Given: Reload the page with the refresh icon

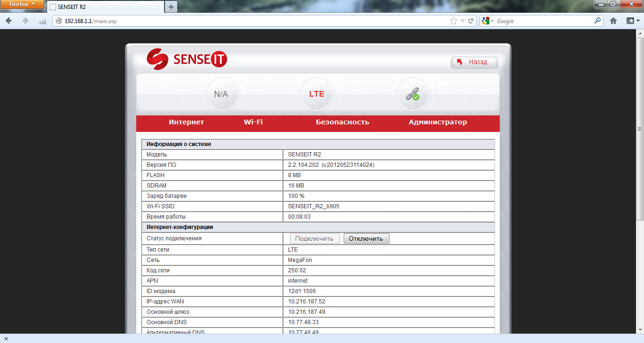Looking at the screenshot, I should click(471, 21).
